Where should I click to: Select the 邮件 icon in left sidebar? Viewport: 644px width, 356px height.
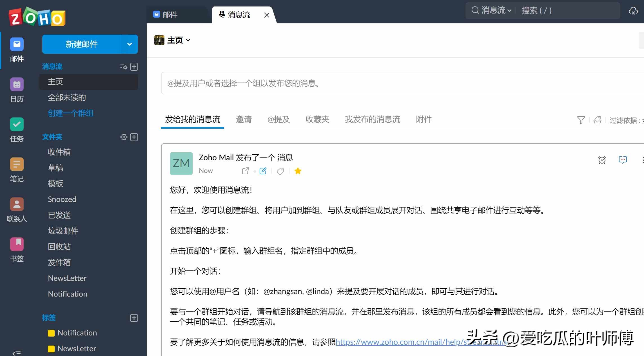(16, 44)
